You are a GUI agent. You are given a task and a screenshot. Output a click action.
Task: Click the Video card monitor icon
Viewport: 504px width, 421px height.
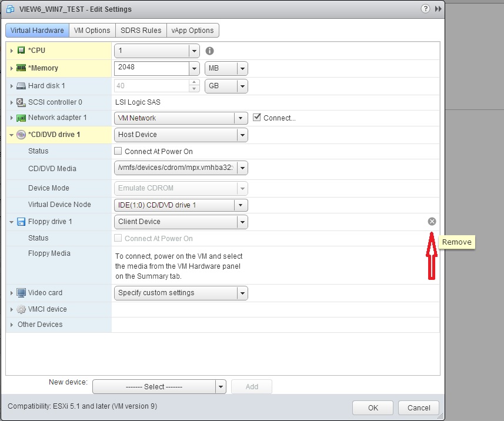[x=21, y=293]
